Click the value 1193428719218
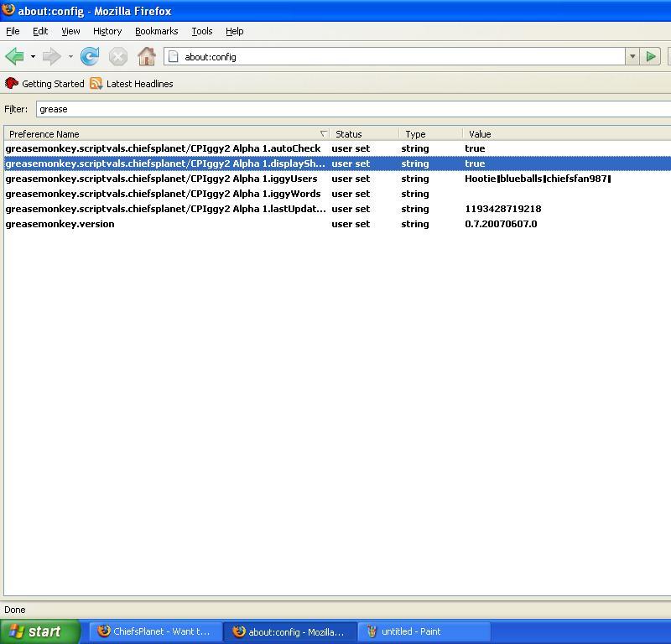 tap(502, 209)
